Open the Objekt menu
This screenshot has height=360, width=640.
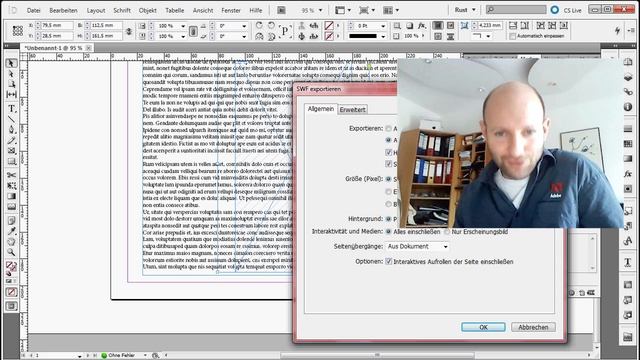[147, 10]
